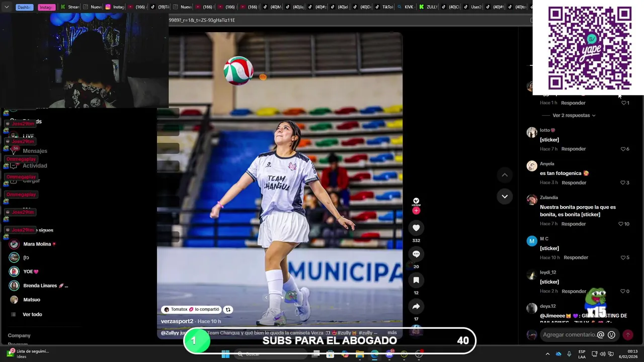Open Lista de seguimiento taskbar widget
Screen dimensions: 644x362
[28, 354]
